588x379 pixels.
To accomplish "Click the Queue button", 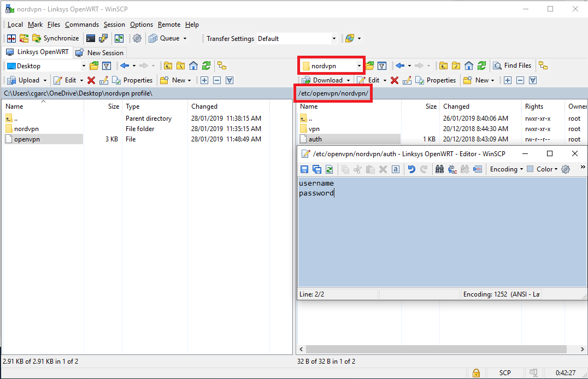I will coord(164,38).
